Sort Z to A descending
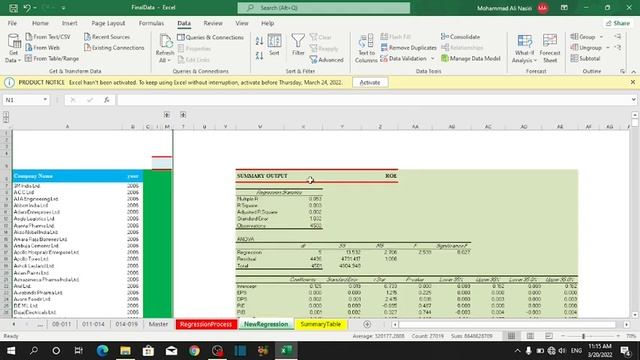 (259, 56)
